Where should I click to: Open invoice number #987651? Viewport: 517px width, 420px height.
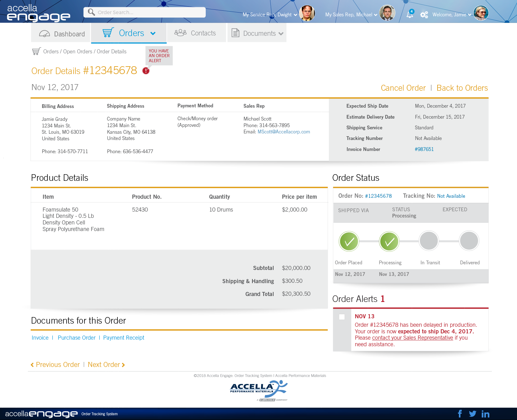[x=424, y=149]
